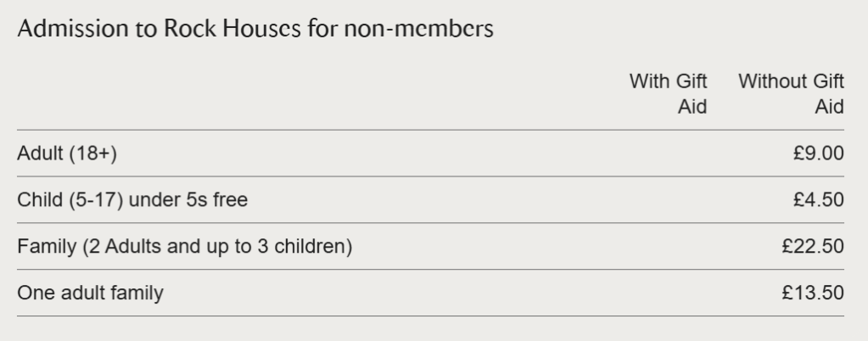Select the Family row label
Image resolution: width=868 pixels, height=341 pixels.
185,247
